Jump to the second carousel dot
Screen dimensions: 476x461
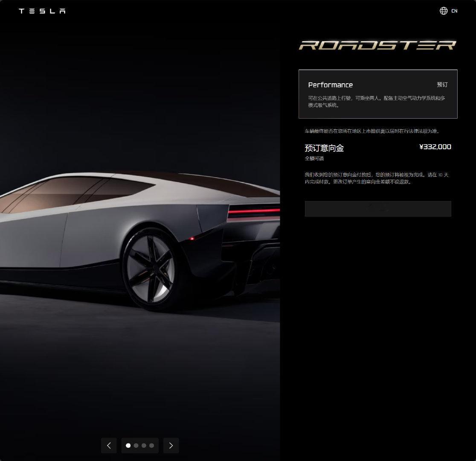point(136,446)
